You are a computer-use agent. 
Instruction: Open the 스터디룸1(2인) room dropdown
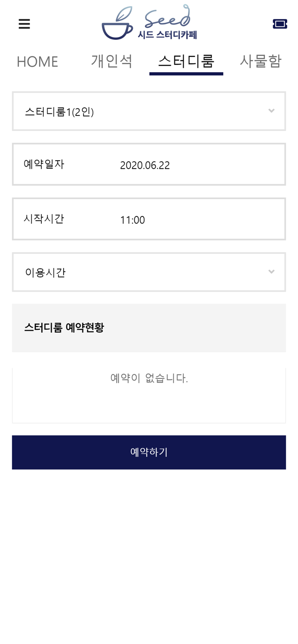149,111
